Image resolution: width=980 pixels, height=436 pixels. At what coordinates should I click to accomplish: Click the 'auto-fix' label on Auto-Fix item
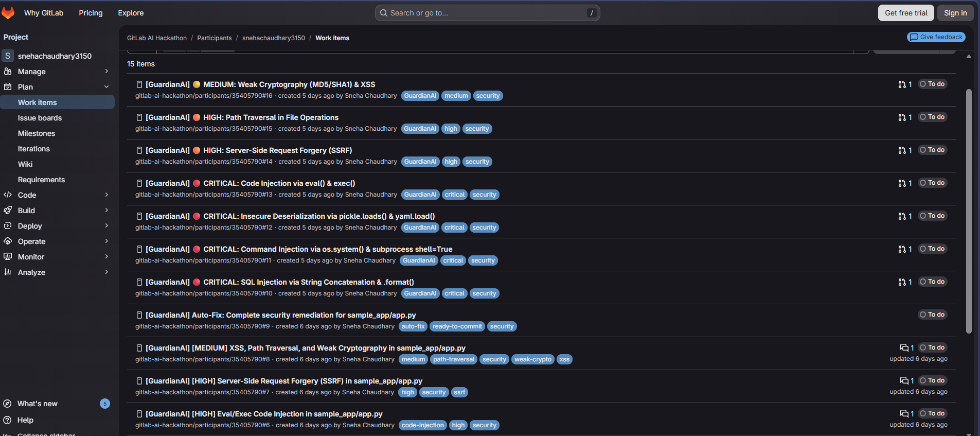pyautogui.click(x=413, y=326)
